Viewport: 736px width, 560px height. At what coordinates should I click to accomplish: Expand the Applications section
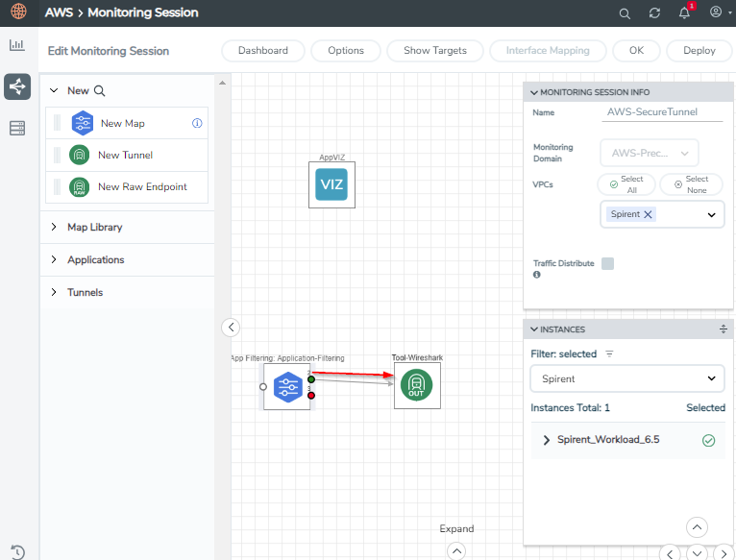pos(54,259)
